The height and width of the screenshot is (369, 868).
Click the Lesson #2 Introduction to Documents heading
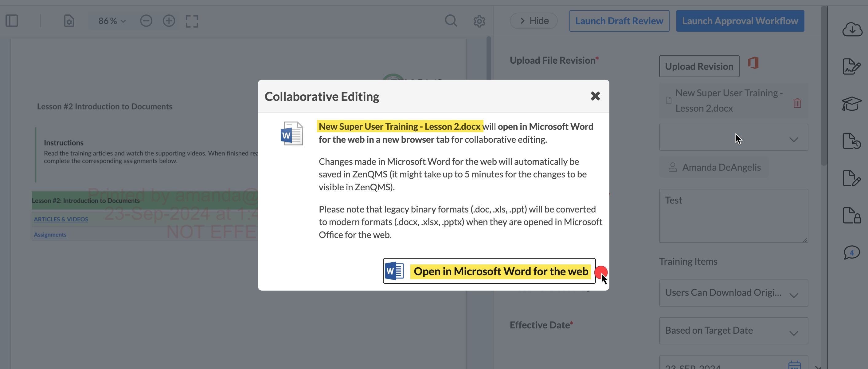point(104,107)
